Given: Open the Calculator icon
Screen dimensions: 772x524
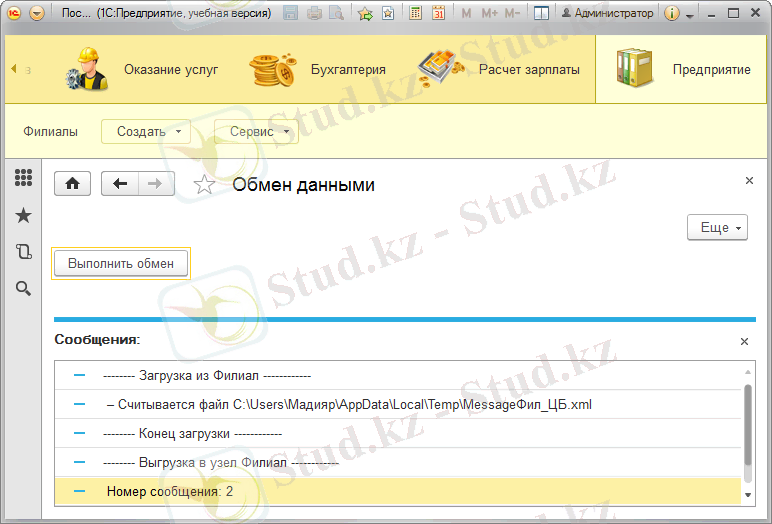Looking at the screenshot, I should (x=416, y=13).
